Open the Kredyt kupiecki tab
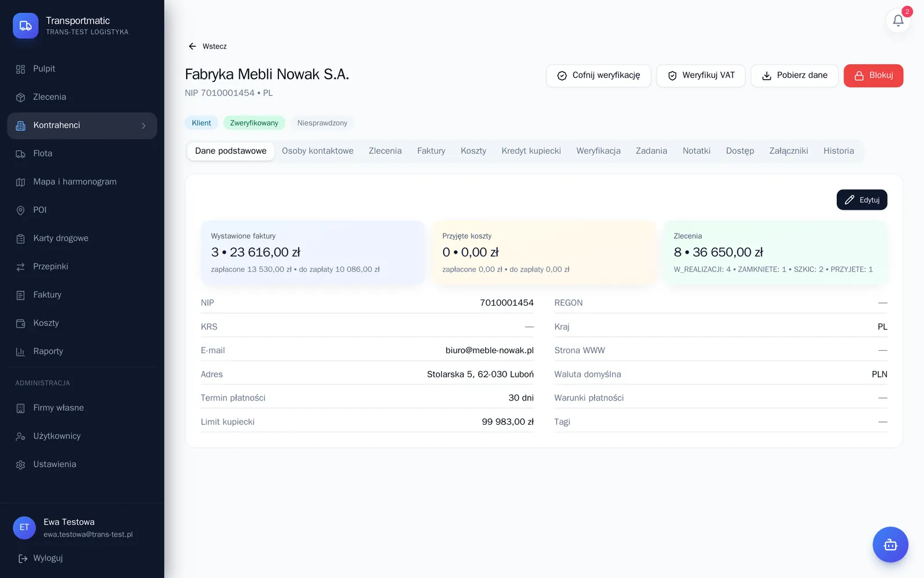The width and height of the screenshot is (924, 578). coord(531,151)
